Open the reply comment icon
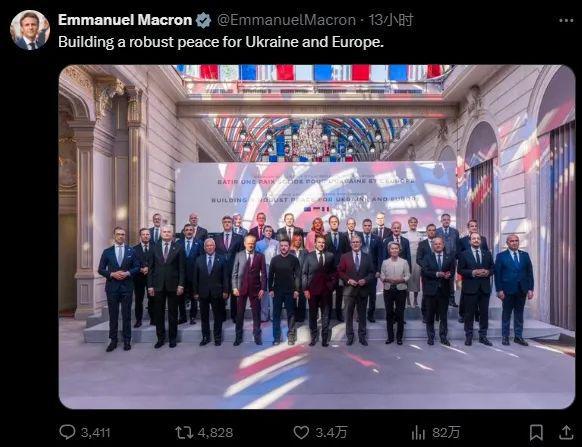This screenshot has height=447, width=582. pos(68,432)
